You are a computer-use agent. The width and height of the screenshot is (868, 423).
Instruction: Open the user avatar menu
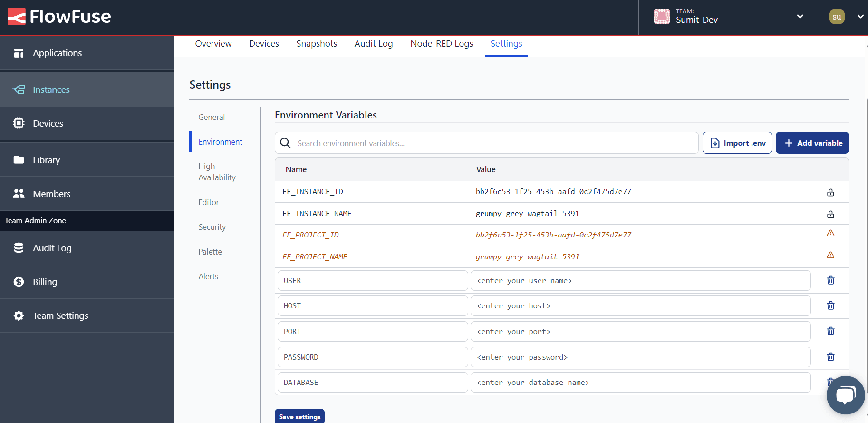click(837, 17)
